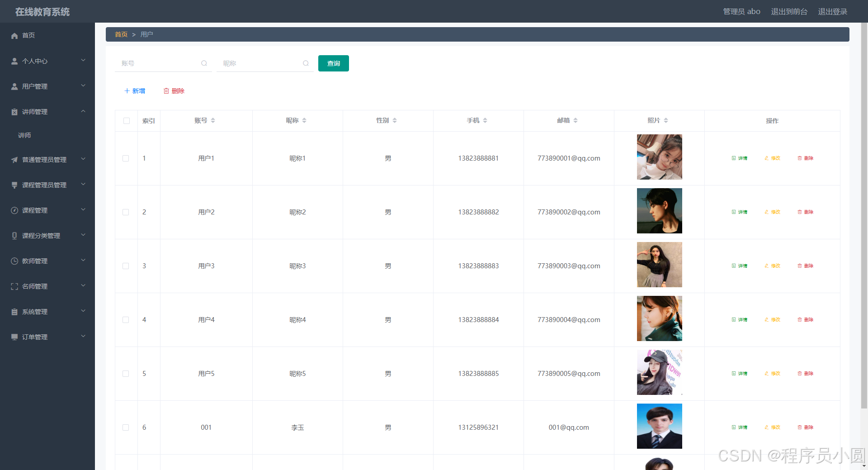Image resolution: width=868 pixels, height=470 pixels.
Task: Sort 手机 column using sort arrows
Action: pos(485,120)
